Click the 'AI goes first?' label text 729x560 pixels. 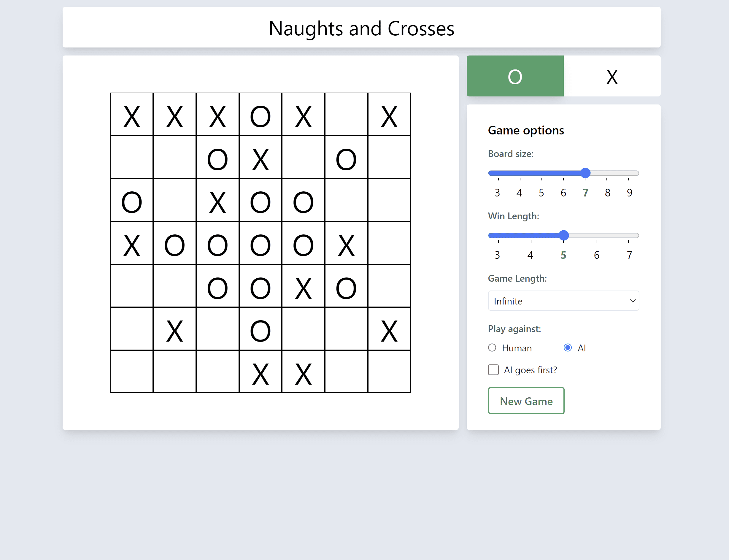(x=531, y=370)
